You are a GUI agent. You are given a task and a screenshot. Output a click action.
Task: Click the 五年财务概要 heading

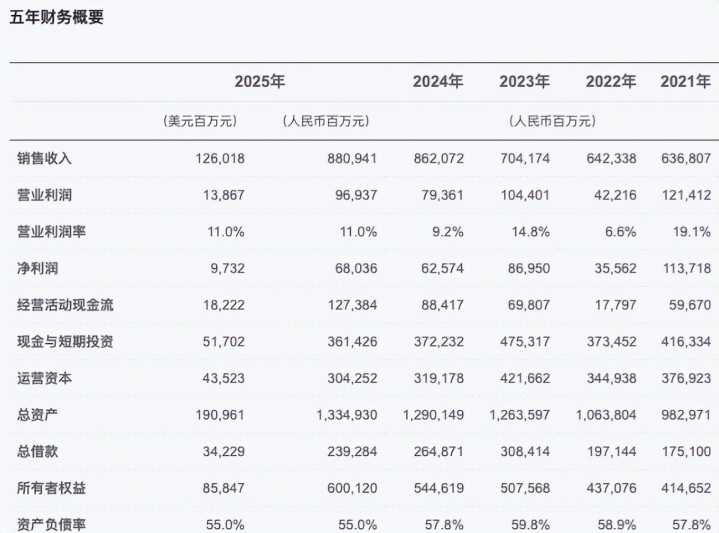pyautogui.click(x=56, y=17)
